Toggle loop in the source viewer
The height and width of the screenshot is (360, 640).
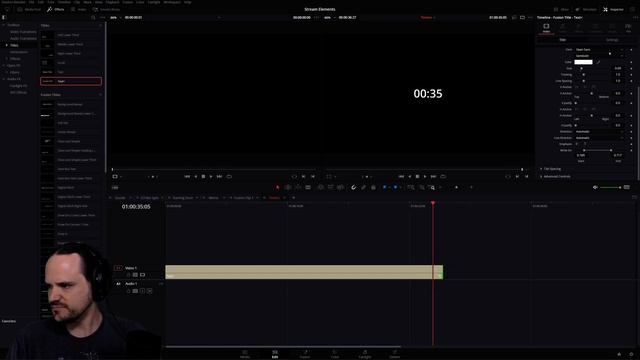pos(229,176)
